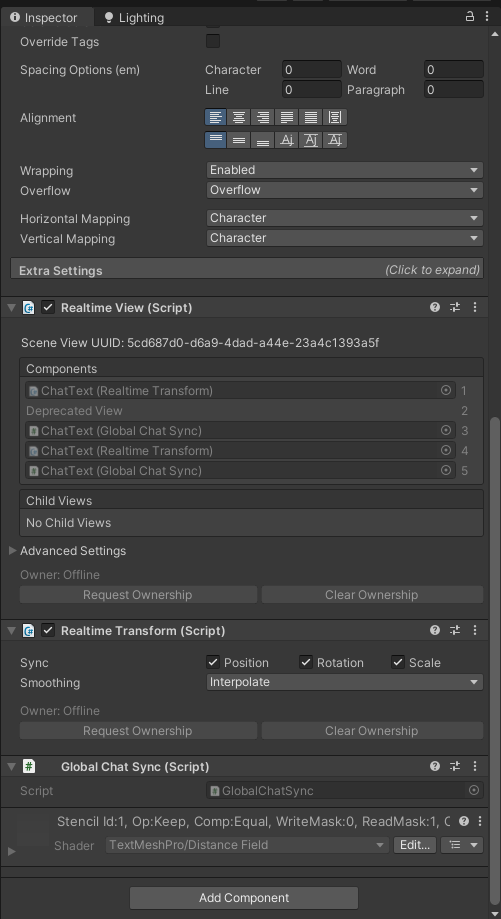Image resolution: width=501 pixels, height=919 pixels.
Task: Open Global Chat Sync kebab menu
Action: click(x=475, y=766)
